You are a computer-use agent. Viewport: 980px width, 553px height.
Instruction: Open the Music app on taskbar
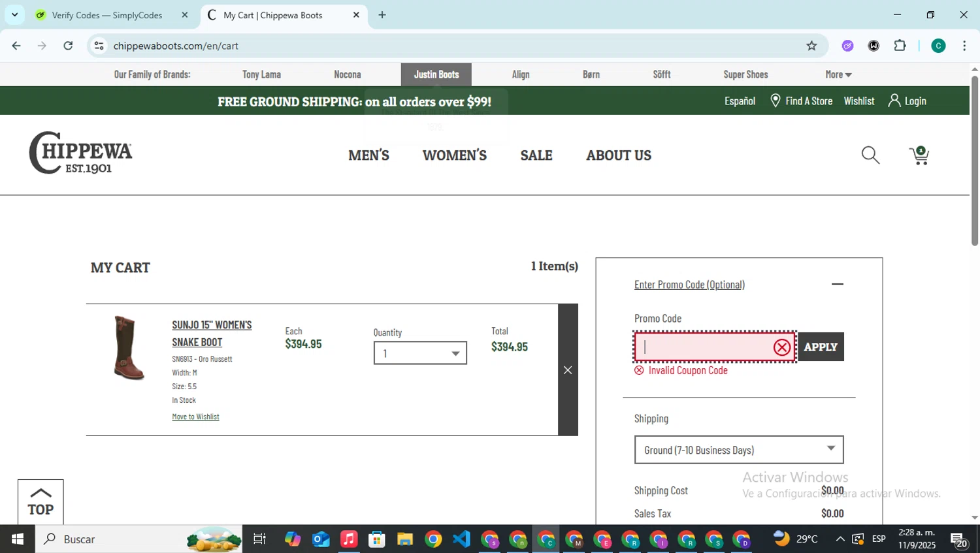pos(349,539)
